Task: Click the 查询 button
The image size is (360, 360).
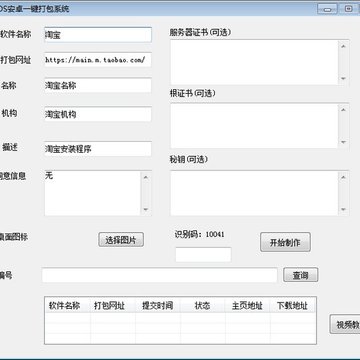Action: (x=301, y=275)
